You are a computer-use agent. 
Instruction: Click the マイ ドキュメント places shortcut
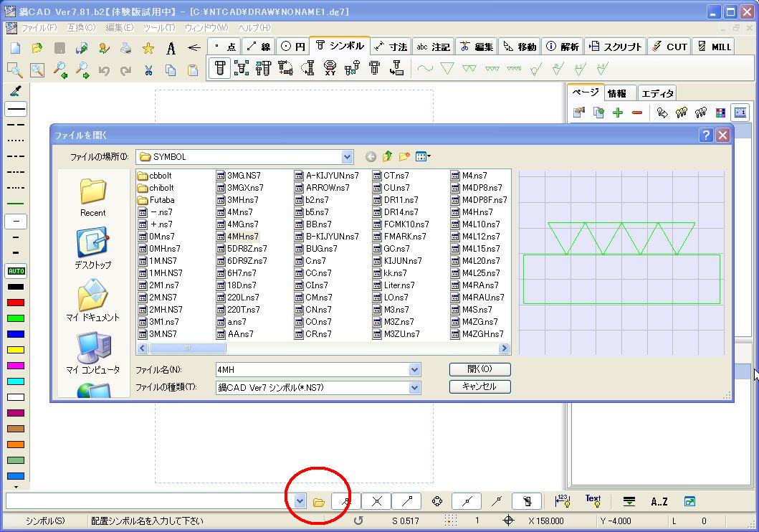92,301
